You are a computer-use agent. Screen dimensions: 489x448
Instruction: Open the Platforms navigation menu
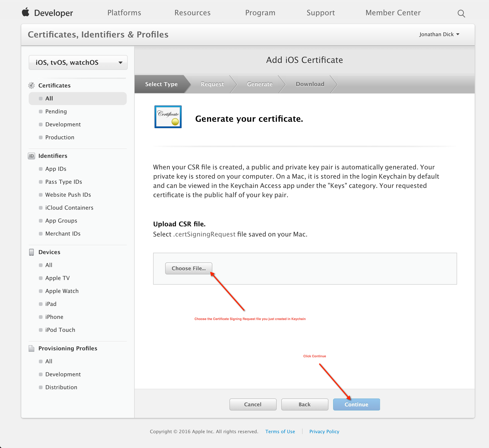124,13
